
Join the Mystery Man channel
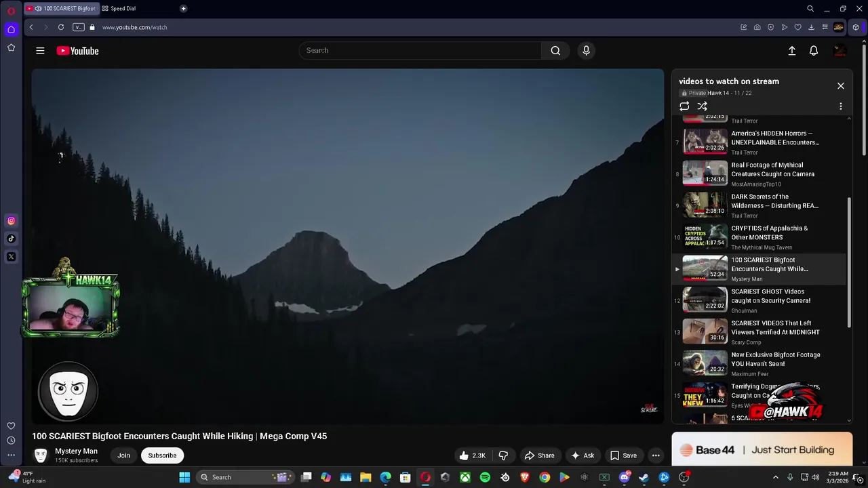[x=123, y=455]
